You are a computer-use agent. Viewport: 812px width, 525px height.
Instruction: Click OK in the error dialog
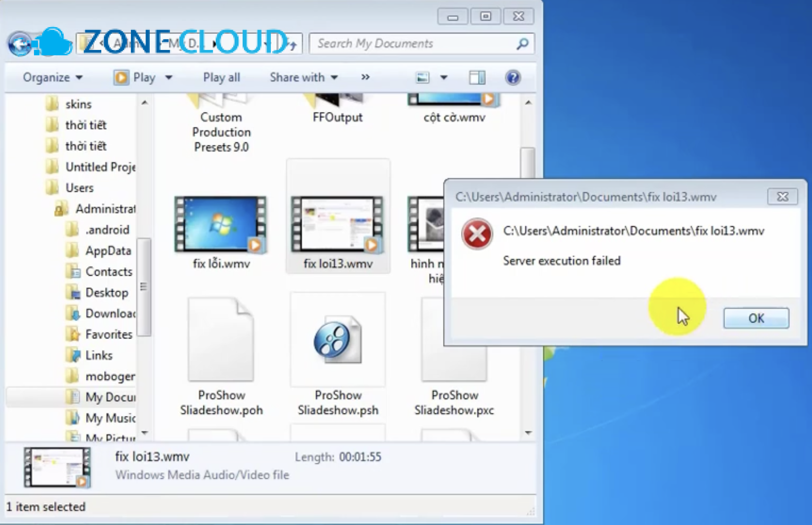pos(756,318)
